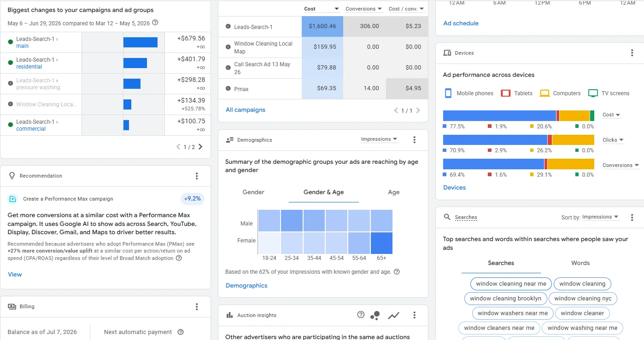The width and height of the screenshot is (644, 340).
Task: Open Recommendation card three-dot menu
Action: pos(197,176)
